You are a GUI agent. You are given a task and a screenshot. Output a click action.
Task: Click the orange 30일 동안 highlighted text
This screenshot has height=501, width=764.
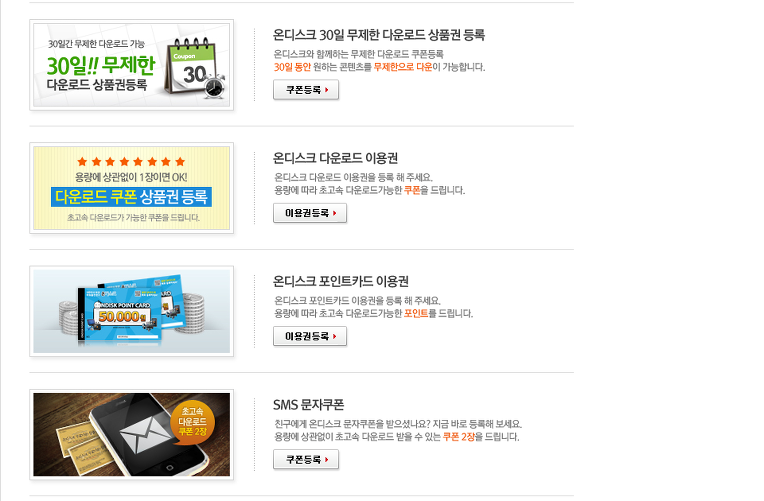pyautogui.click(x=292, y=67)
